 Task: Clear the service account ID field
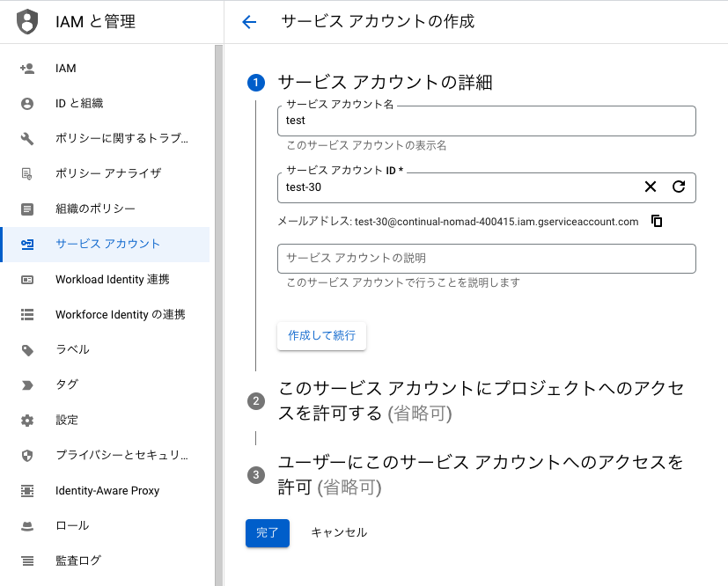click(x=651, y=187)
